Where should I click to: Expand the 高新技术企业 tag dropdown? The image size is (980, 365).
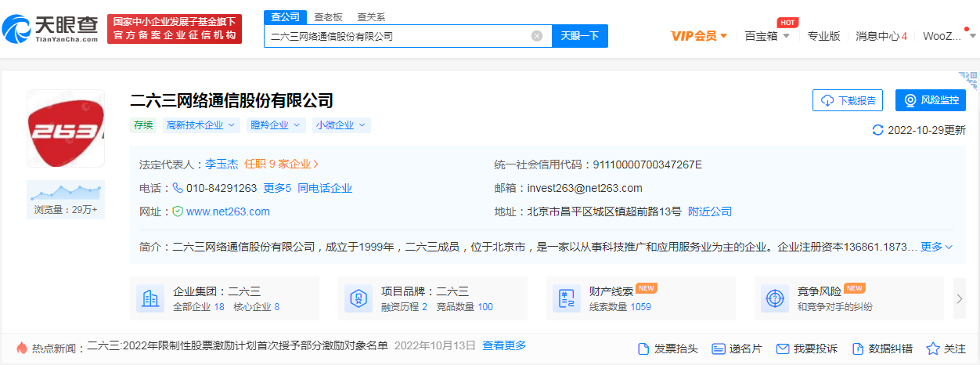point(203,125)
